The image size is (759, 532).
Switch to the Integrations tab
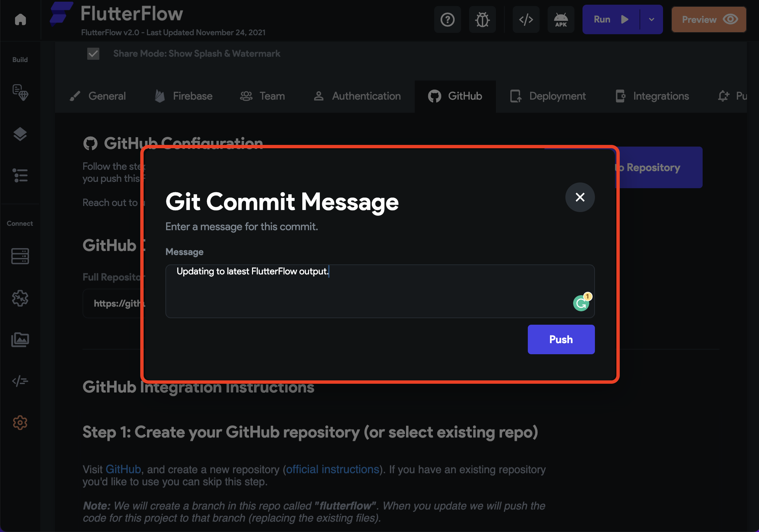pos(652,96)
